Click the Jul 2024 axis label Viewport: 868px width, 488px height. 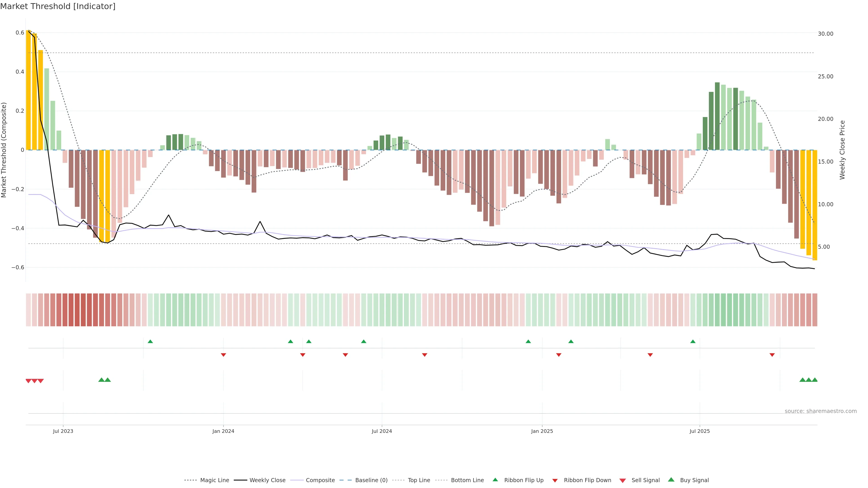tap(382, 431)
